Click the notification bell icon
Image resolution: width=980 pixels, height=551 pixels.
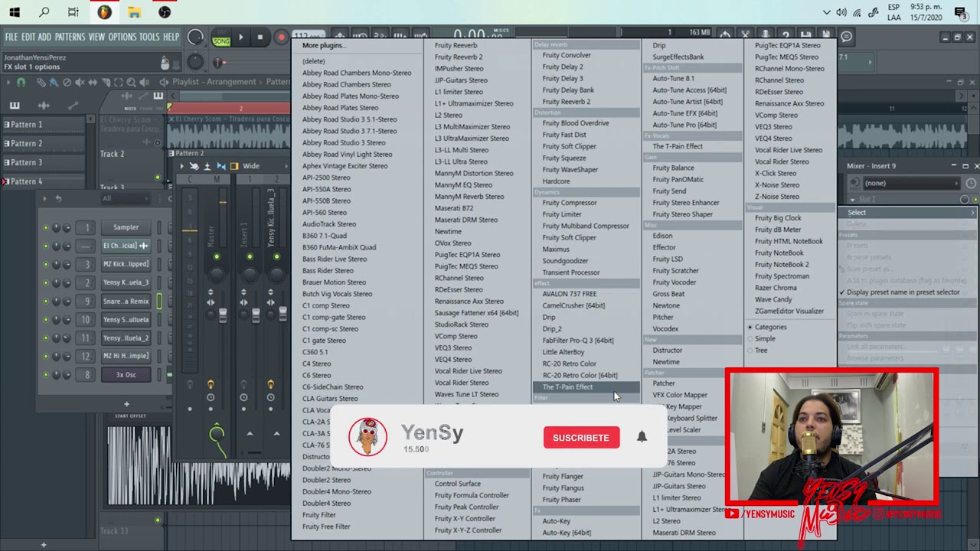(642, 436)
